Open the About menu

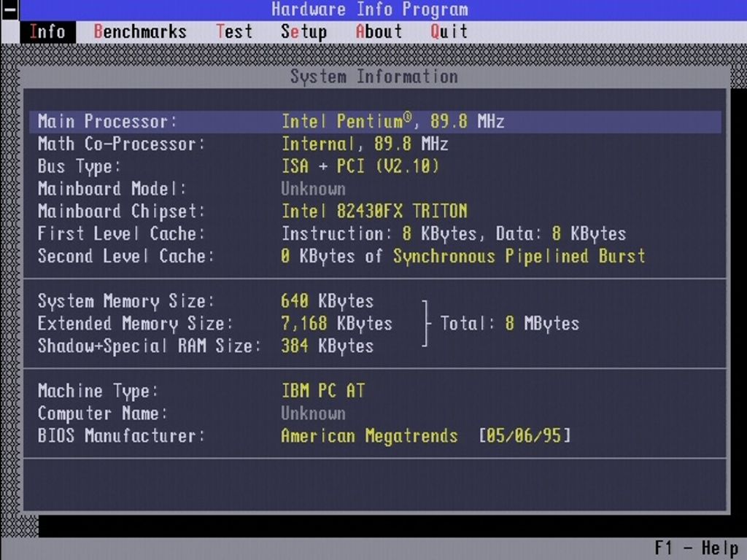tap(379, 32)
